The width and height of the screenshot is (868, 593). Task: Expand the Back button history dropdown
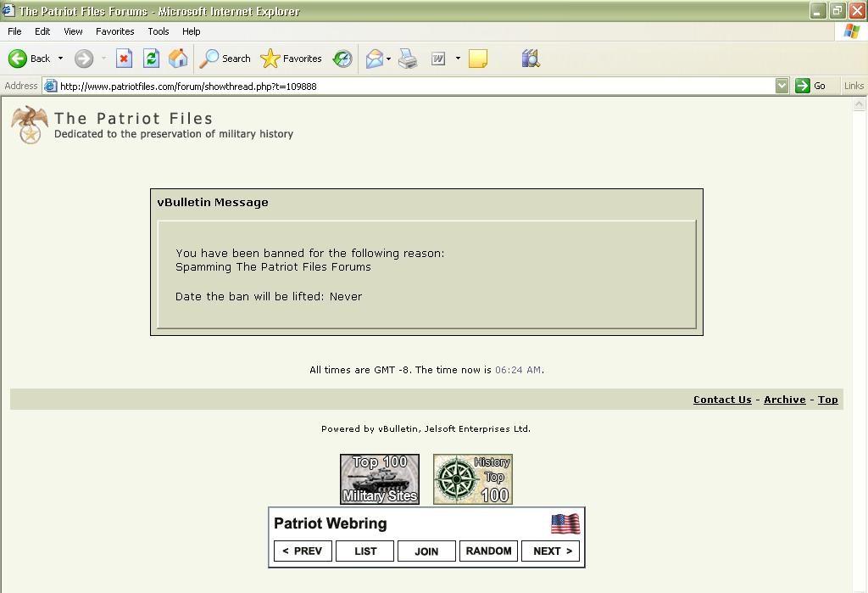(x=60, y=59)
